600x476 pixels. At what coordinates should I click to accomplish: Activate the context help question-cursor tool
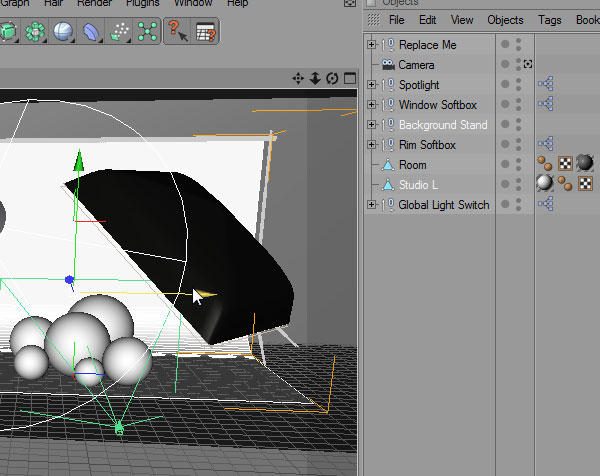pyautogui.click(x=178, y=31)
